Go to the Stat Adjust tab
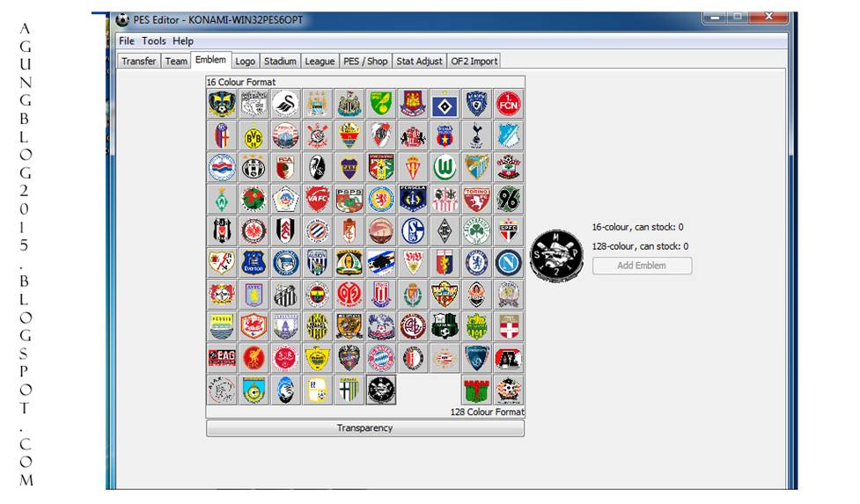860x504 pixels. pyautogui.click(x=419, y=61)
